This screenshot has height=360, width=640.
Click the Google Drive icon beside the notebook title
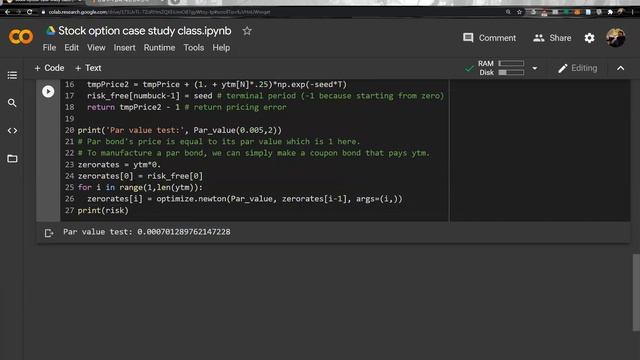(x=51, y=31)
